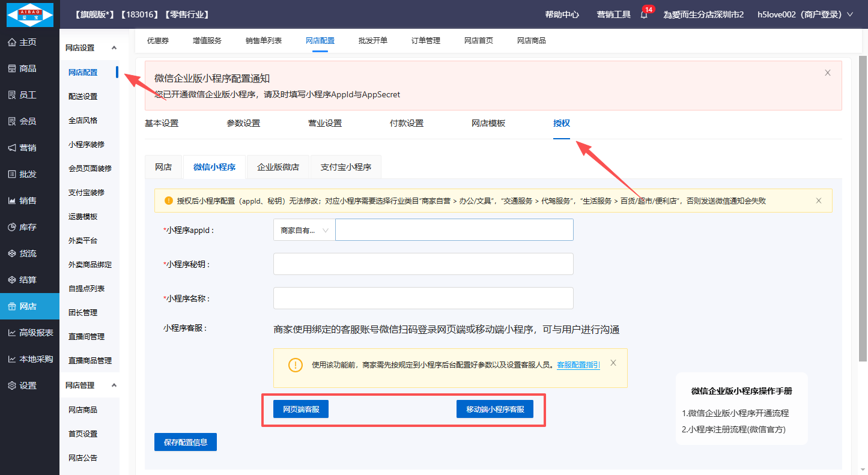Open the 商家自有 appId type dropdown
This screenshot has width=868, height=475.
click(x=304, y=230)
